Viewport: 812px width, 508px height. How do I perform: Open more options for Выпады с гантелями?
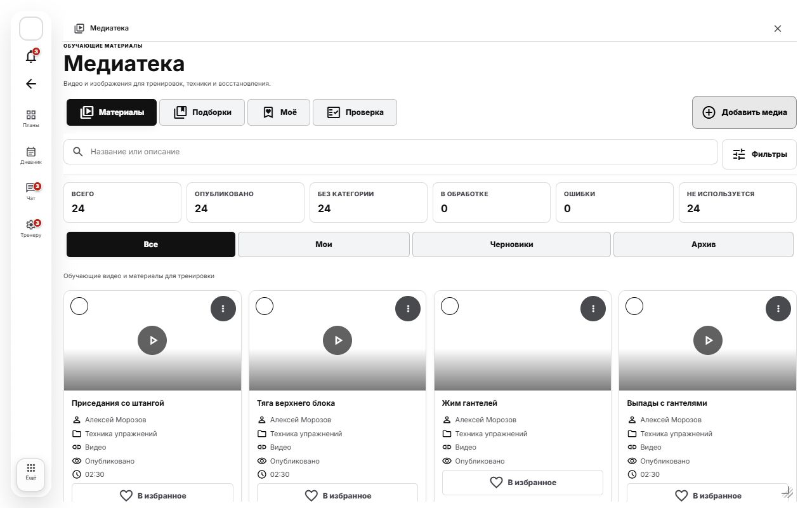778,309
